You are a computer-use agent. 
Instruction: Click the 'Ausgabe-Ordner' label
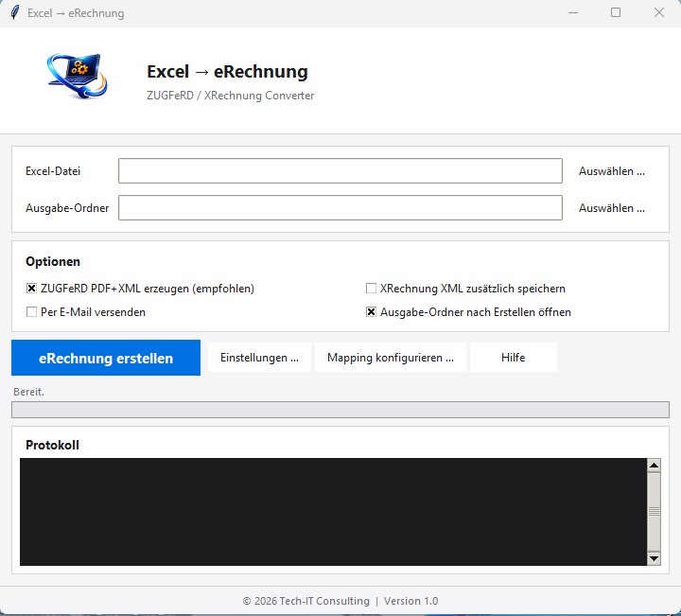pyautogui.click(x=67, y=208)
